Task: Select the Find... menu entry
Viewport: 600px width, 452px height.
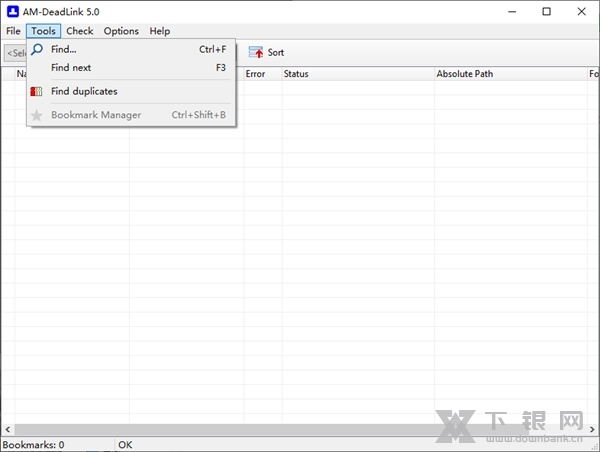Action: pos(64,49)
